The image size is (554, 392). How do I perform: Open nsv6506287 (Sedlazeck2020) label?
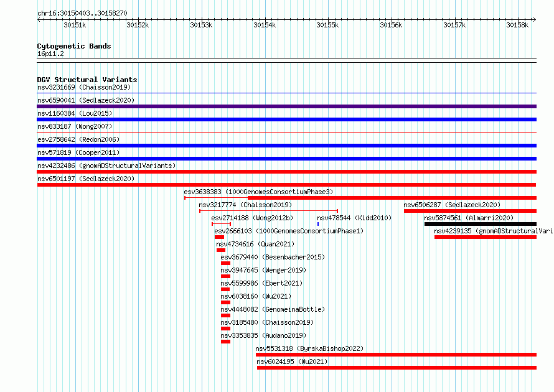click(452, 205)
